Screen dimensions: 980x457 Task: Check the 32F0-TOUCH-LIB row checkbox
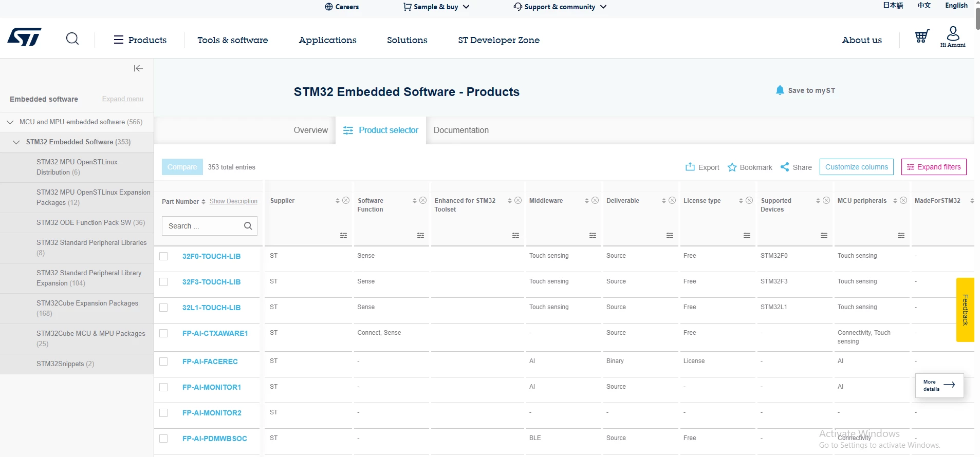click(x=163, y=256)
